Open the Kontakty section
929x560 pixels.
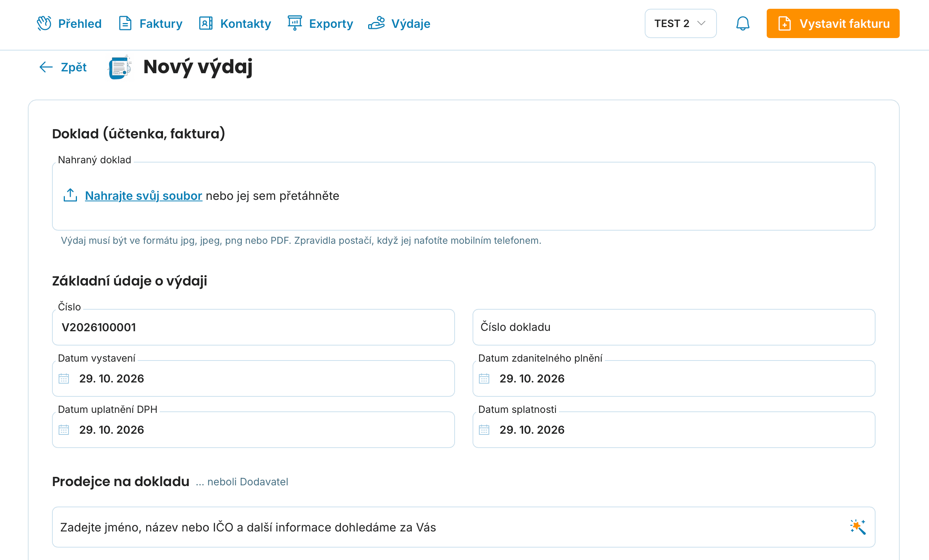(x=234, y=23)
